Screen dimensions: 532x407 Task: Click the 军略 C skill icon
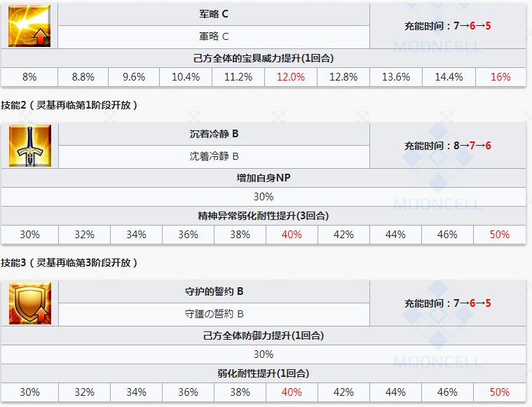point(29,26)
